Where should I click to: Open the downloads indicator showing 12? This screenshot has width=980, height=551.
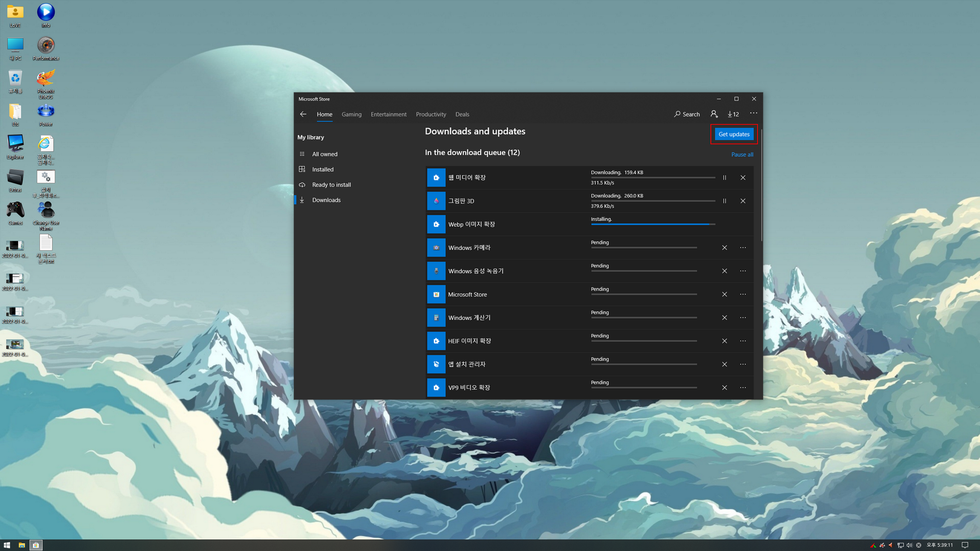point(733,114)
